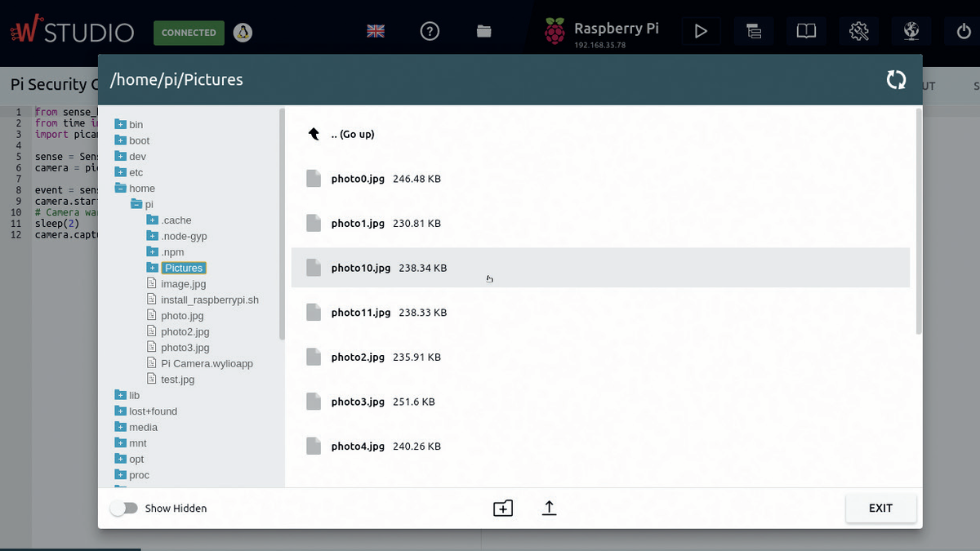Click the network globe icon
Image resolution: width=980 pixels, height=551 pixels.
click(x=911, y=30)
